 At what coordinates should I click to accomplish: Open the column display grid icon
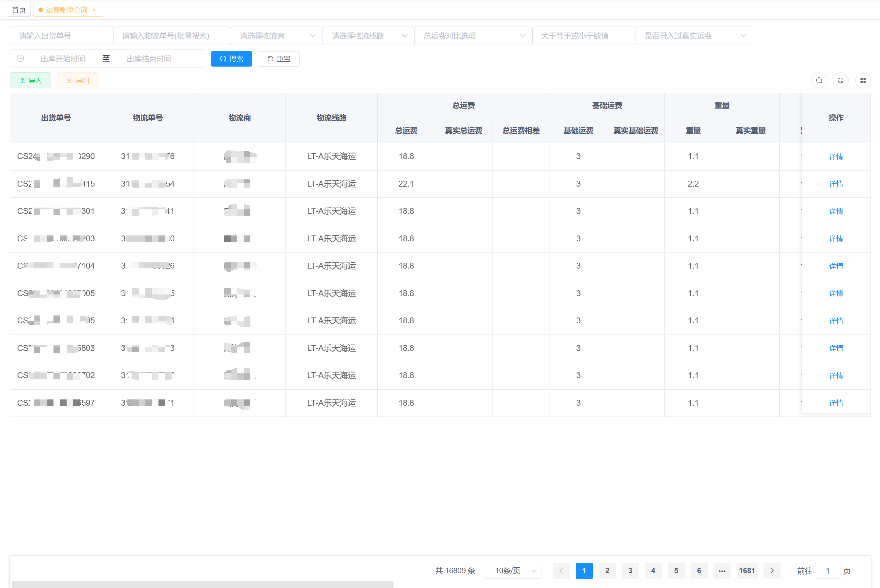point(863,80)
